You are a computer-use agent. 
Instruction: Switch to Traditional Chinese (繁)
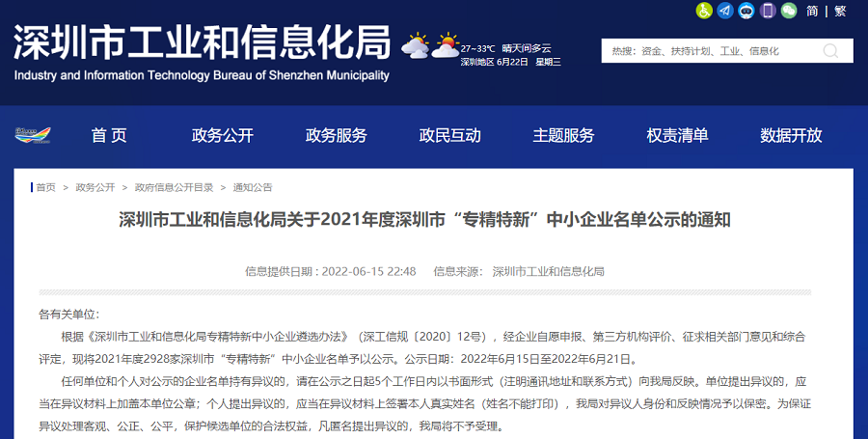click(840, 12)
